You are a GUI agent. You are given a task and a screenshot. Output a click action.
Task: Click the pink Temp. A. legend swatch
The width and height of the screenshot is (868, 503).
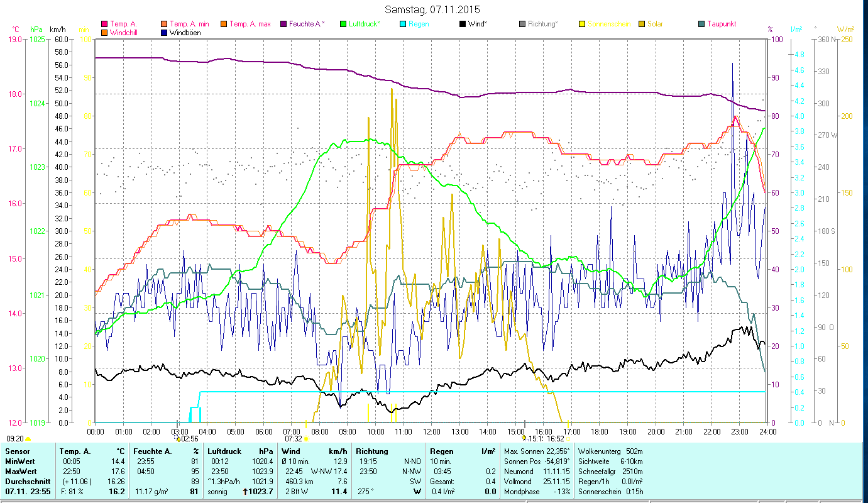(104, 25)
